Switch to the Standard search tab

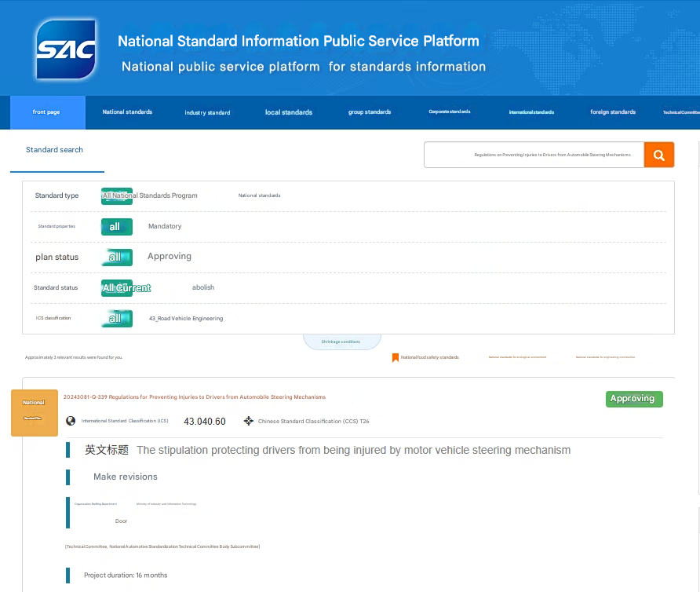coord(54,150)
